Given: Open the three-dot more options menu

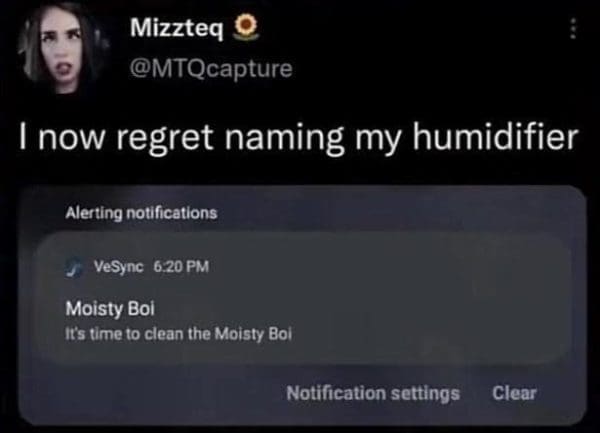Looking at the screenshot, I should 572,28.
